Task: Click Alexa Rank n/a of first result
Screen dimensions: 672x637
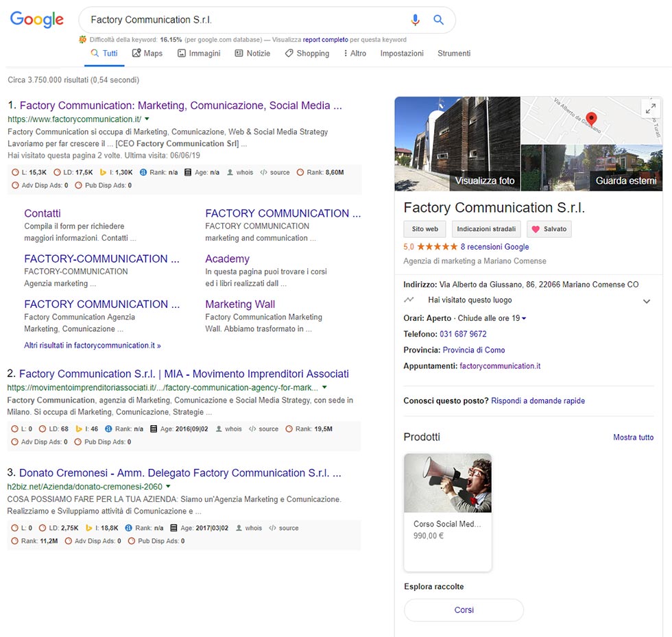Action: click(158, 172)
